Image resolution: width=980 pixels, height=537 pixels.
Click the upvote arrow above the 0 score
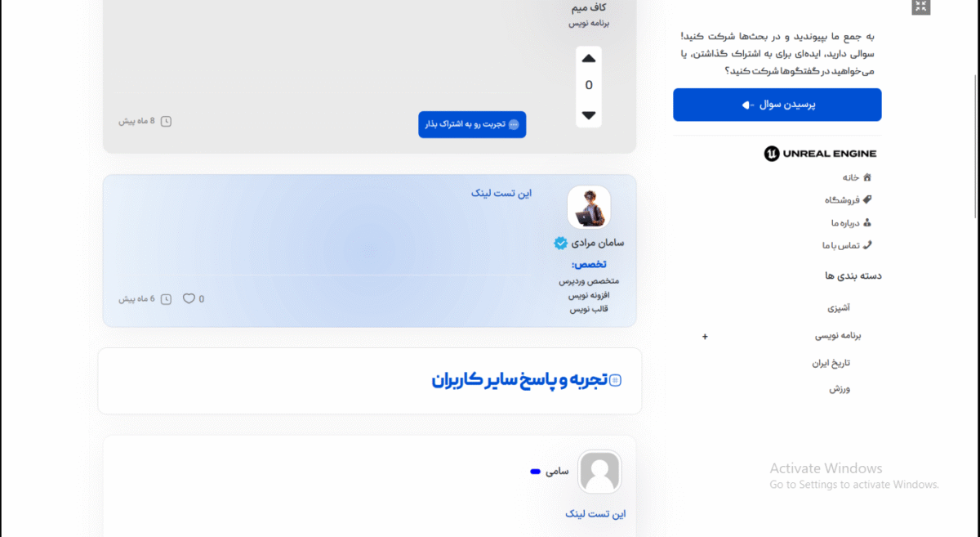(589, 59)
